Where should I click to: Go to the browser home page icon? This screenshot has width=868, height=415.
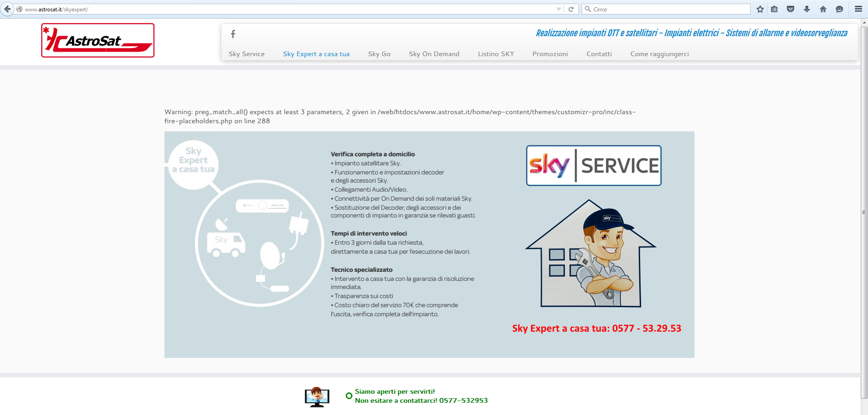coord(823,9)
